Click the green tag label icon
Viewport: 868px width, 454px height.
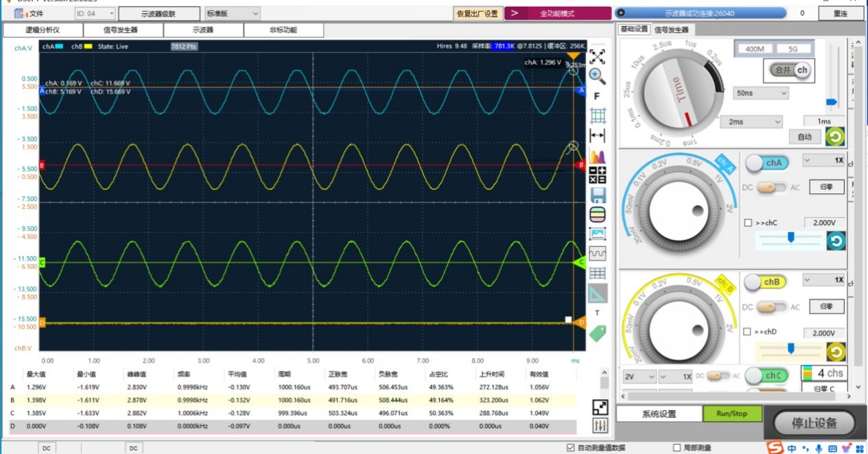[x=598, y=333]
